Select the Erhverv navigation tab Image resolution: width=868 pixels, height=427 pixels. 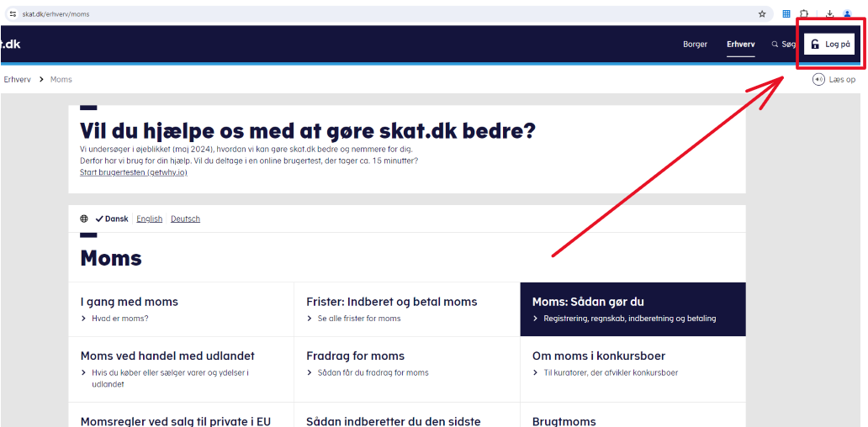(x=740, y=45)
